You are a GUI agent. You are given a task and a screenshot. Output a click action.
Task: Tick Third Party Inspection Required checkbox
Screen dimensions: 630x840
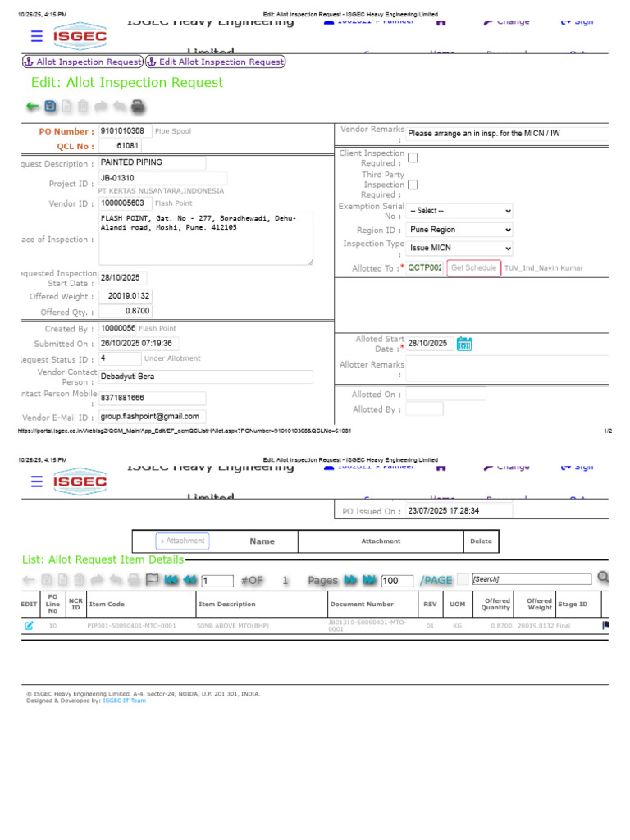[413, 185]
